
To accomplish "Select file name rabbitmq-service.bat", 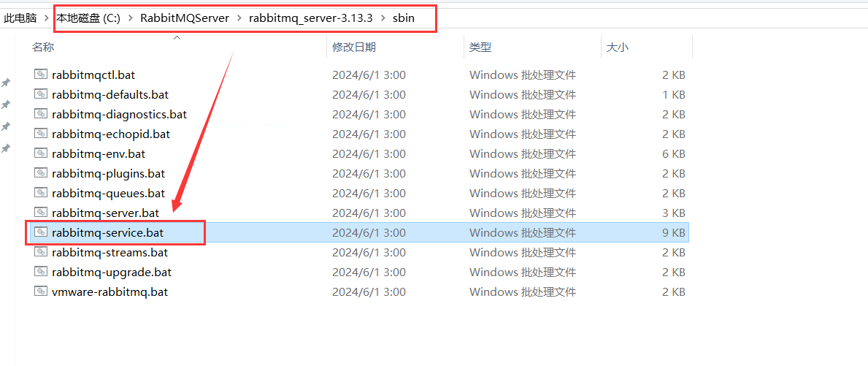I will [x=107, y=233].
